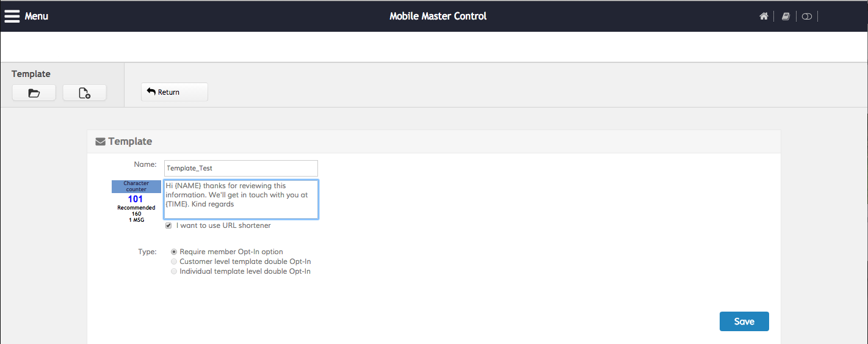Open existing templates with folder icon
This screenshot has width=868, height=344.
(34, 93)
